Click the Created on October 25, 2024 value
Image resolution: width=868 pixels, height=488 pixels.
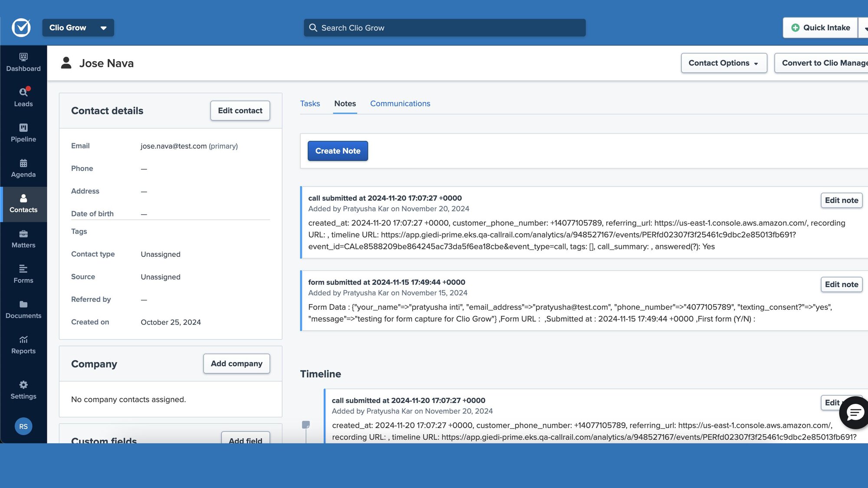pos(171,322)
